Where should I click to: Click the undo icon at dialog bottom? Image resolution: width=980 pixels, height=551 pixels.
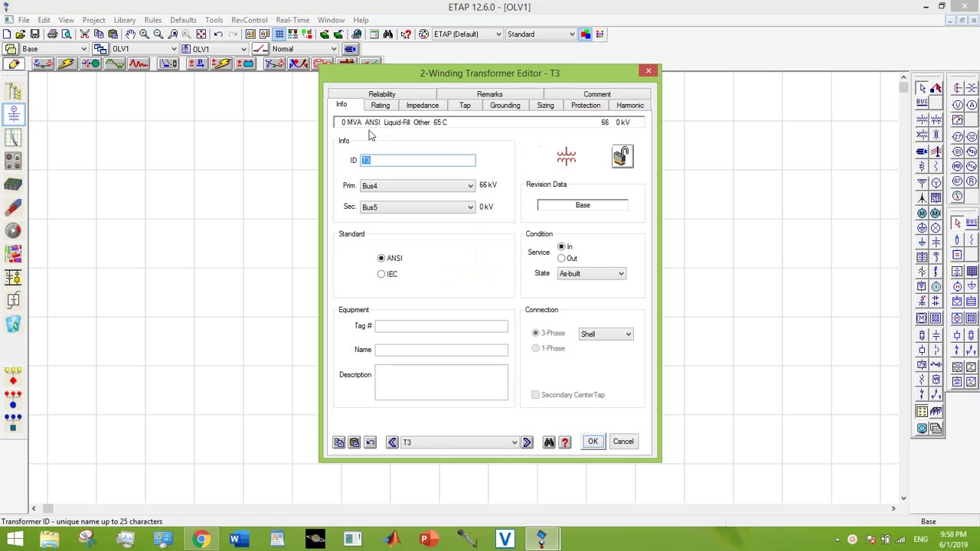(371, 442)
